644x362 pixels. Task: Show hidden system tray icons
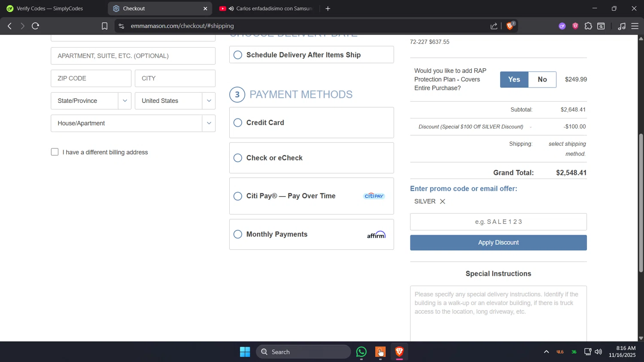pos(546,352)
